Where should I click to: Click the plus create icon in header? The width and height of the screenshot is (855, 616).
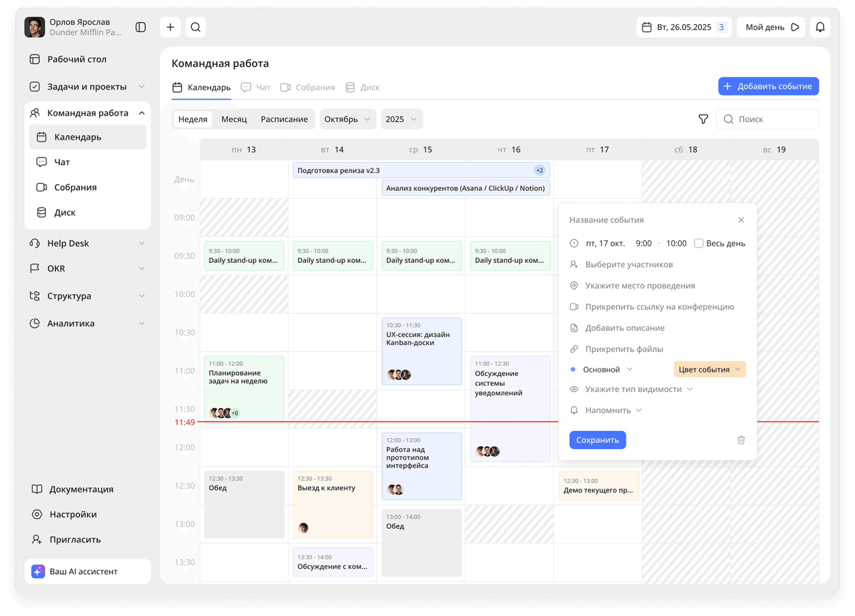coord(170,27)
